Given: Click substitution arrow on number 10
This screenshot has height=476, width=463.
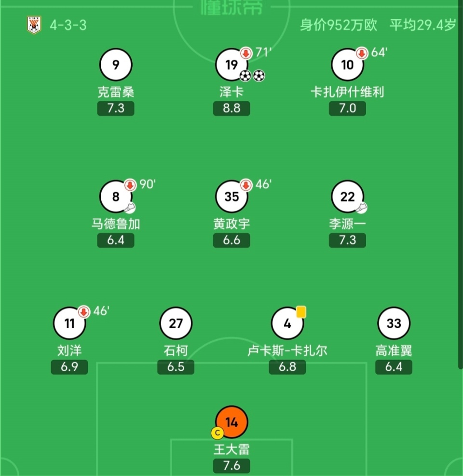Looking at the screenshot, I should [362, 54].
